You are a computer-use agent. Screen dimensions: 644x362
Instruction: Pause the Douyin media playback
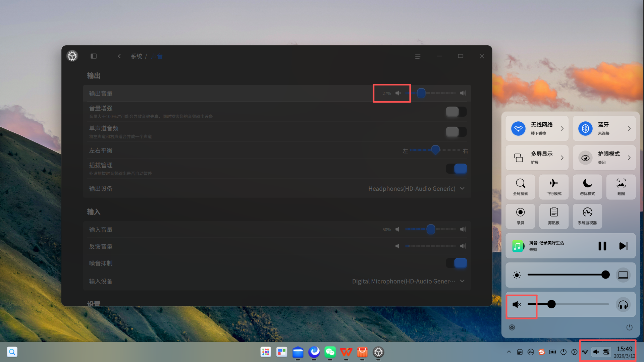point(602,246)
